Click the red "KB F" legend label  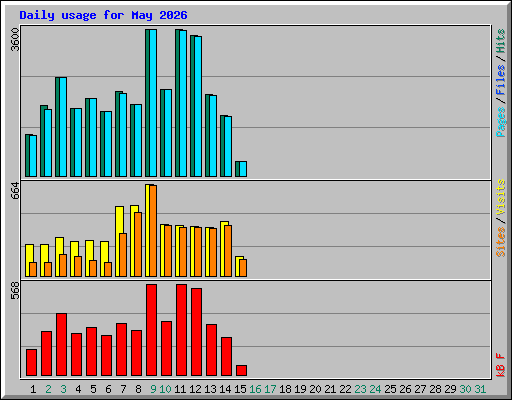click(501, 365)
